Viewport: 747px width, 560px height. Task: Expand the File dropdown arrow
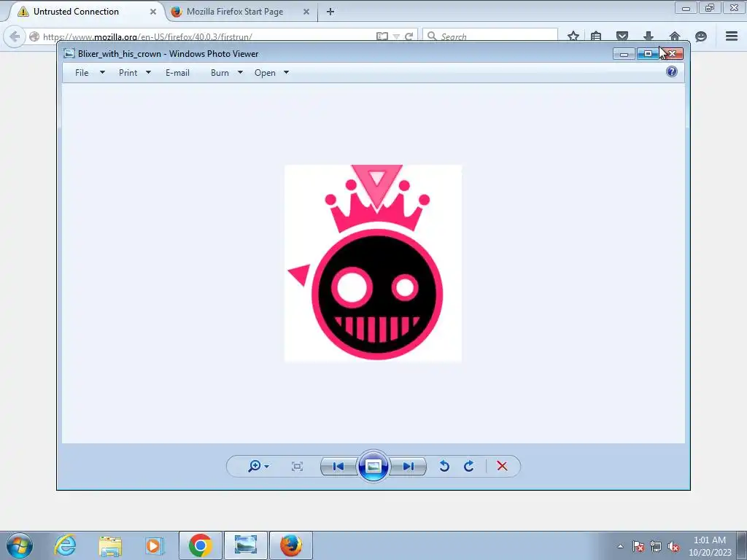102,72
